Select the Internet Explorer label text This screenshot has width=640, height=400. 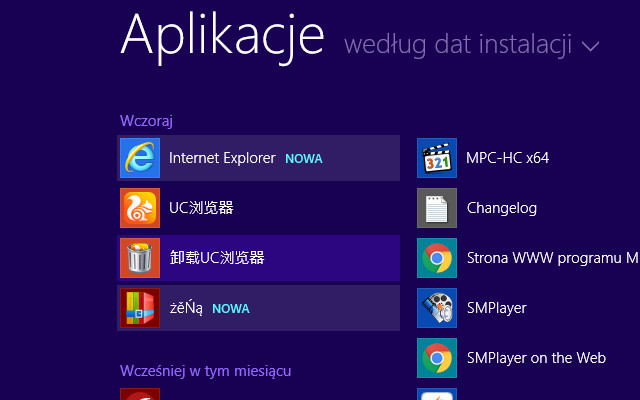point(222,158)
